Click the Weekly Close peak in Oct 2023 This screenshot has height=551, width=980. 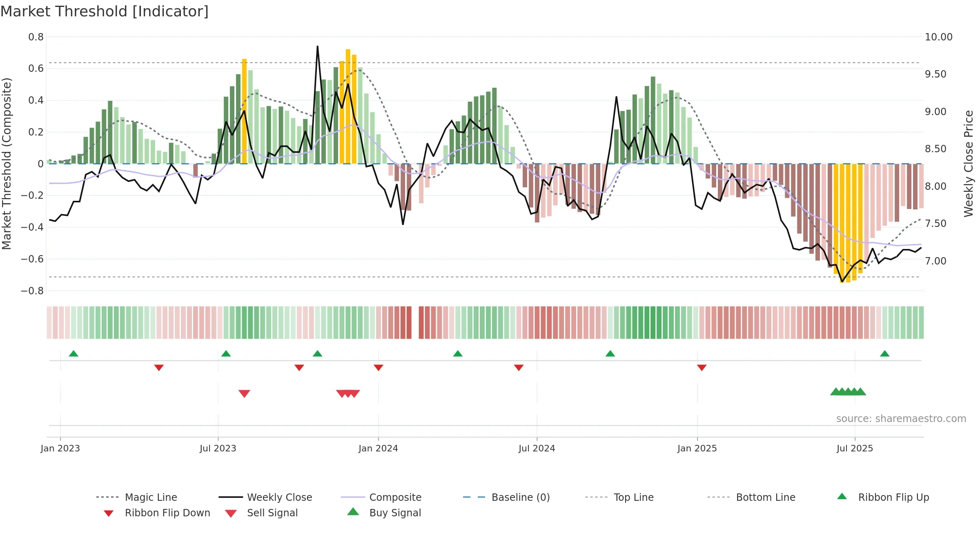pyautogui.click(x=317, y=47)
